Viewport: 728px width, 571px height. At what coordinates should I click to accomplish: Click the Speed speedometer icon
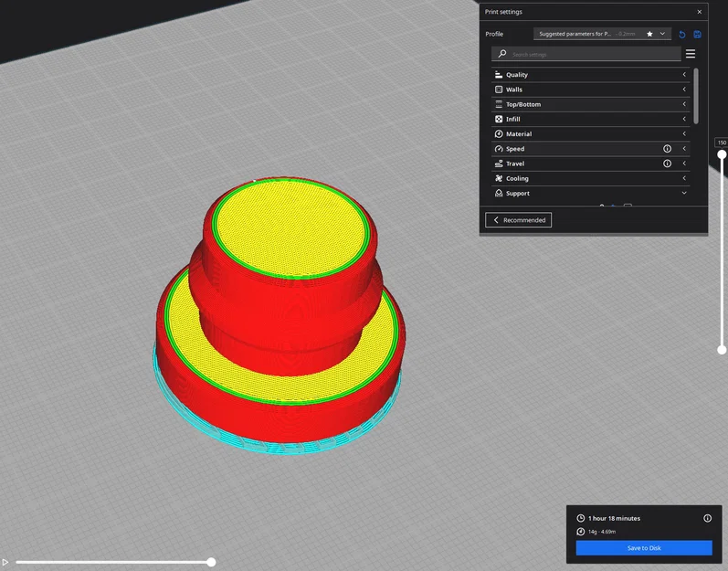(499, 149)
